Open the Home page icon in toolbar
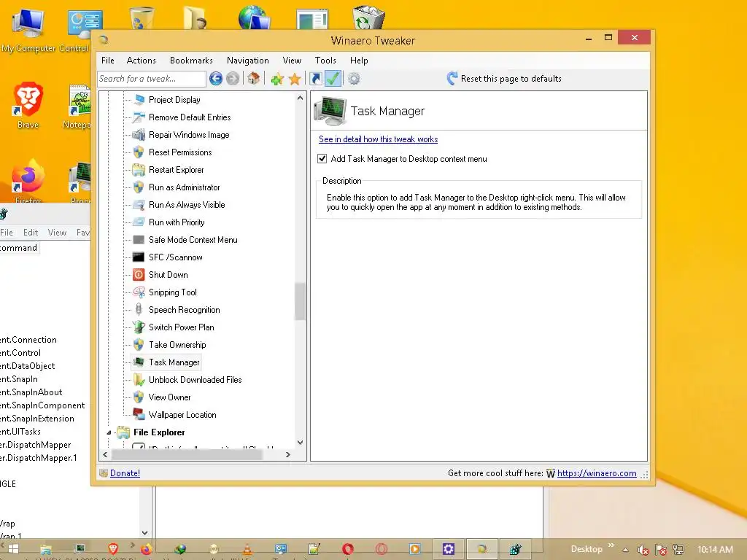747x560 pixels. point(254,79)
